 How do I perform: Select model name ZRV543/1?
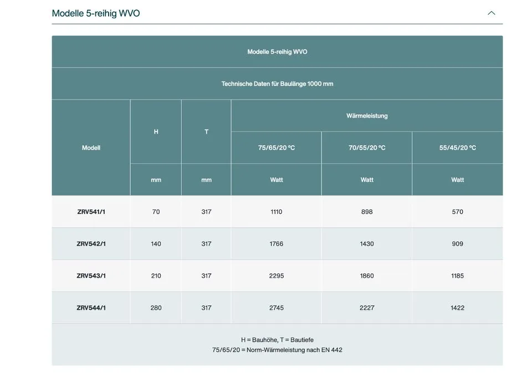pyautogui.click(x=91, y=276)
